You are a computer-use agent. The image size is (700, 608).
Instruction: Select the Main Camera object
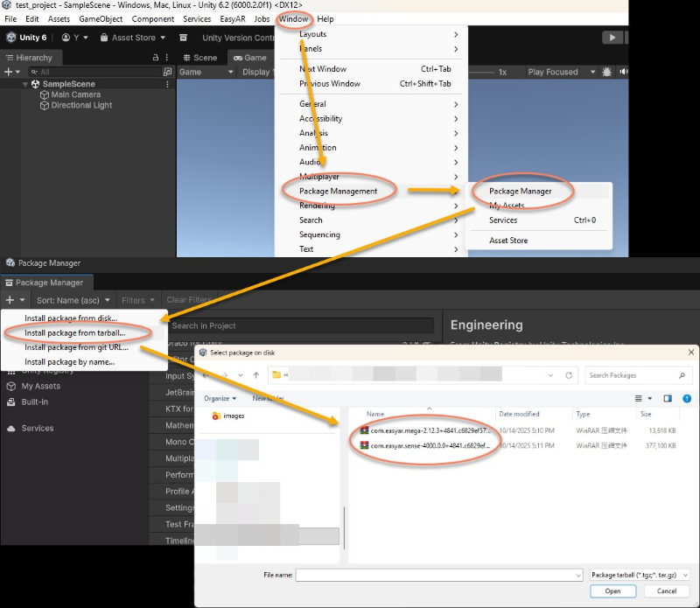(75, 94)
